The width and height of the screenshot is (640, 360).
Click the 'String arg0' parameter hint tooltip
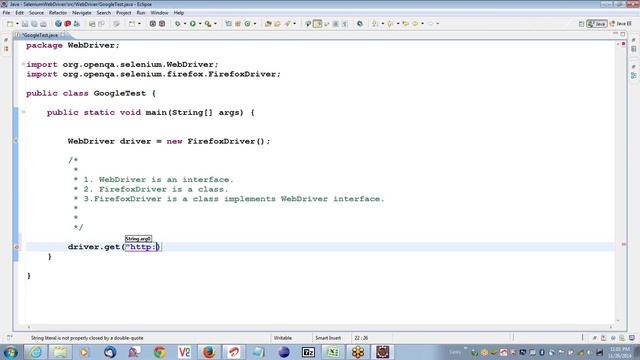click(x=138, y=239)
